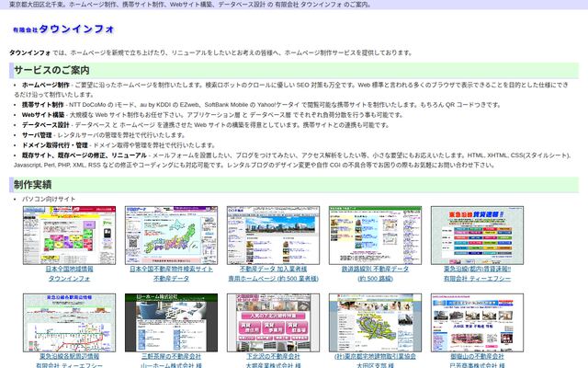Open the 日本全国地域情報 site thumbnail
The image size is (588, 368).
coord(70,236)
